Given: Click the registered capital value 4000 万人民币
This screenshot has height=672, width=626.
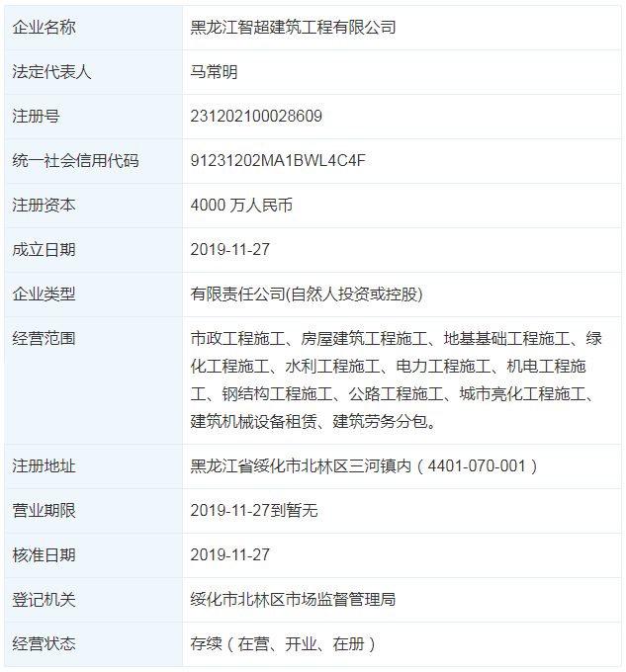Looking at the screenshot, I should pos(240,206).
